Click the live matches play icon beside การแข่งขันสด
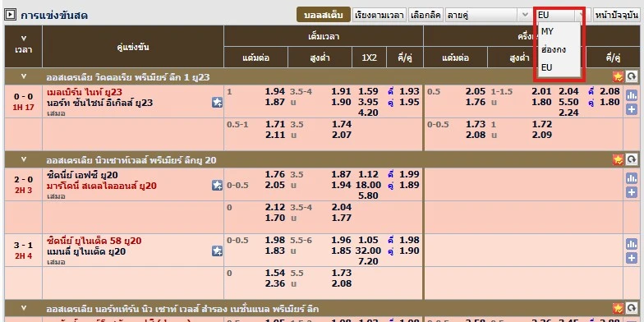The width and height of the screenshot is (644, 322). tap(10, 16)
